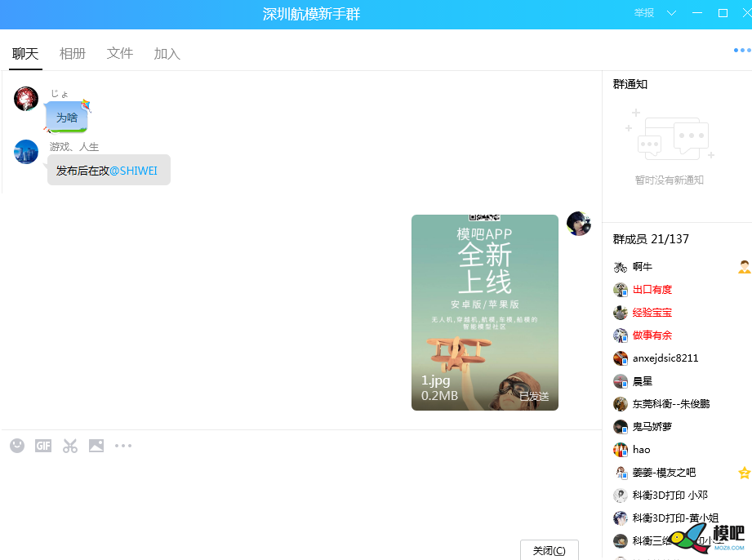Image resolution: width=752 pixels, height=560 pixels.
Task: Open the 文件 files tab
Action: (120, 53)
